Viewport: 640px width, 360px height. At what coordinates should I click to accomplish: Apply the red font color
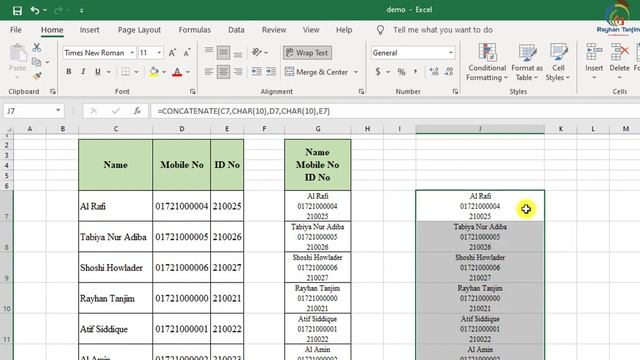point(177,72)
